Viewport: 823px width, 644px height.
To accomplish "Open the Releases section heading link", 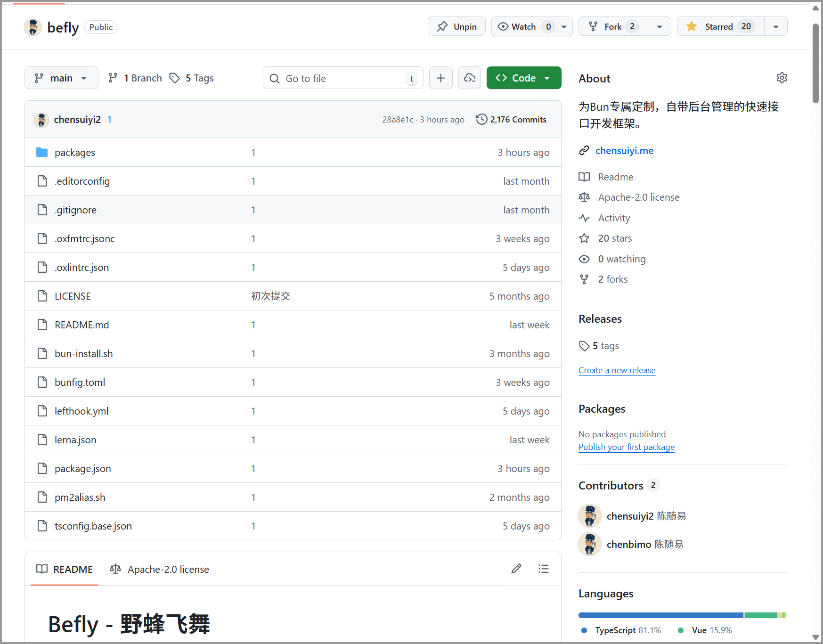I will point(600,319).
